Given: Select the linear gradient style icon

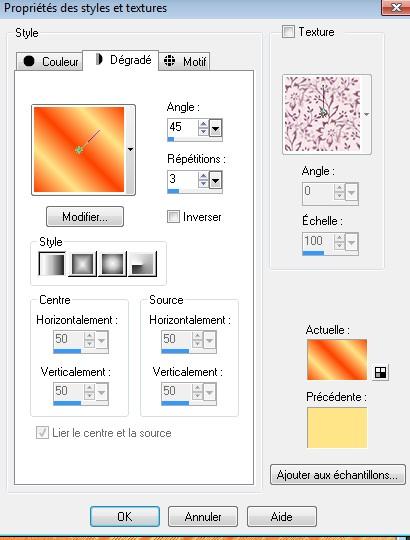Looking at the screenshot, I should (52, 264).
